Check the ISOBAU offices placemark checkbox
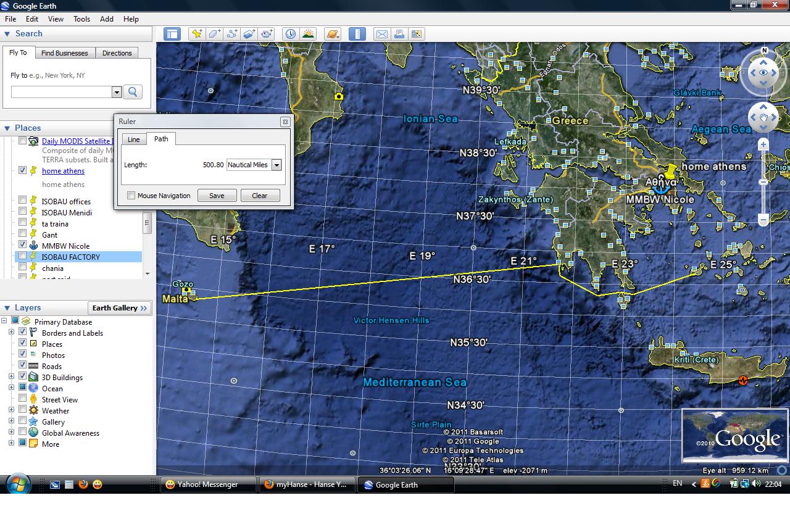The height and width of the screenshot is (532, 790). point(23,201)
